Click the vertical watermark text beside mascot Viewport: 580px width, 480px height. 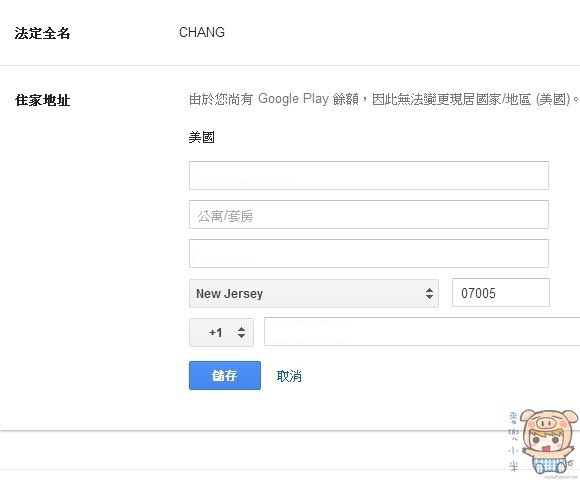513,442
